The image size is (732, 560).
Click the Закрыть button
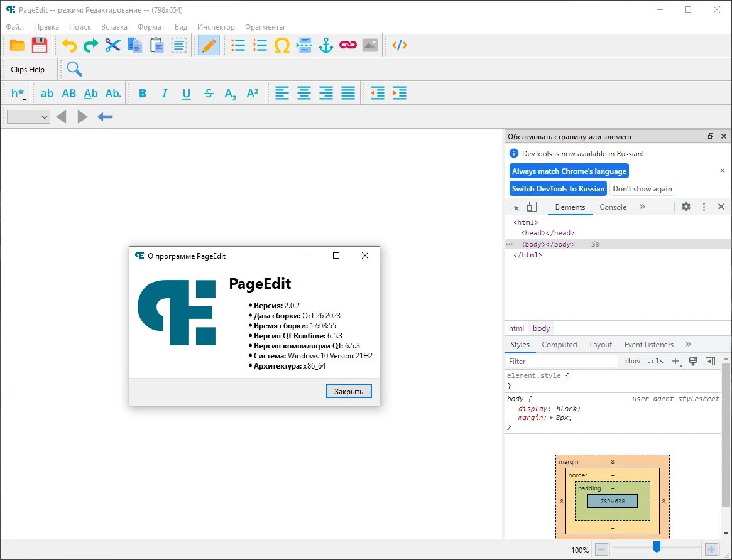(x=349, y=391)
